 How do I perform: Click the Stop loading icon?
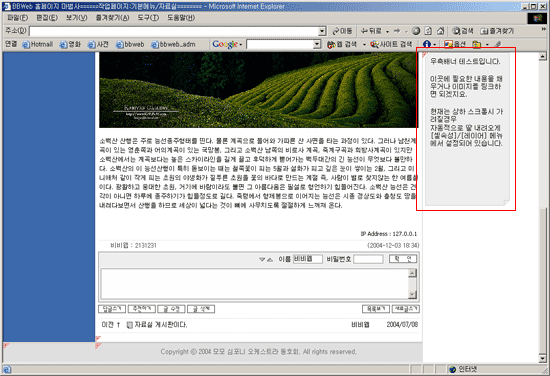(416, 31)
